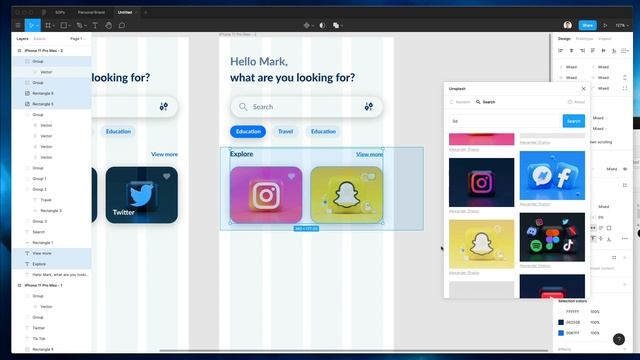The height and width of the screenshot is (360, 640).
Task: Select the Comment tool
Action: 122,25
